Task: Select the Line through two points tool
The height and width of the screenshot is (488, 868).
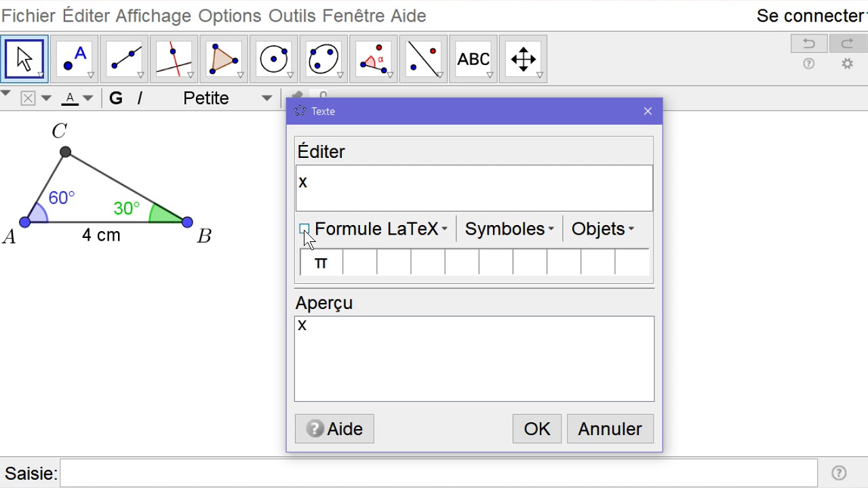Action: (125, 59)
